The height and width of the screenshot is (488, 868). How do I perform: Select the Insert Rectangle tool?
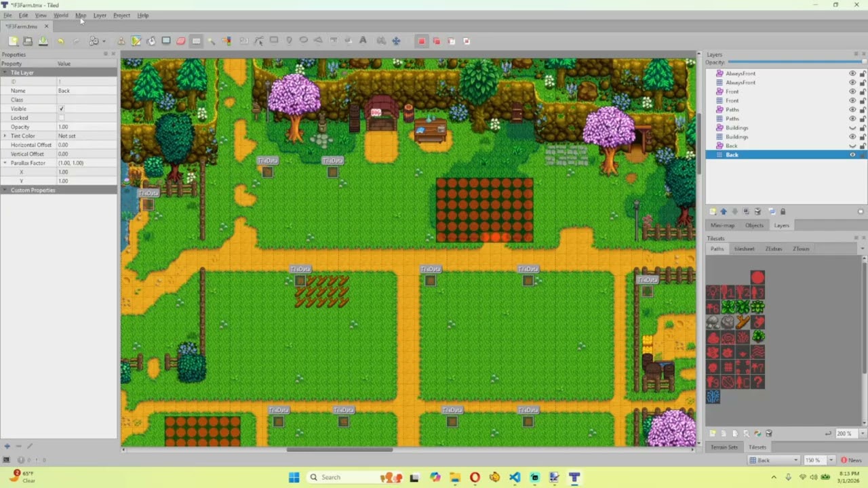(x=274, y=41)
